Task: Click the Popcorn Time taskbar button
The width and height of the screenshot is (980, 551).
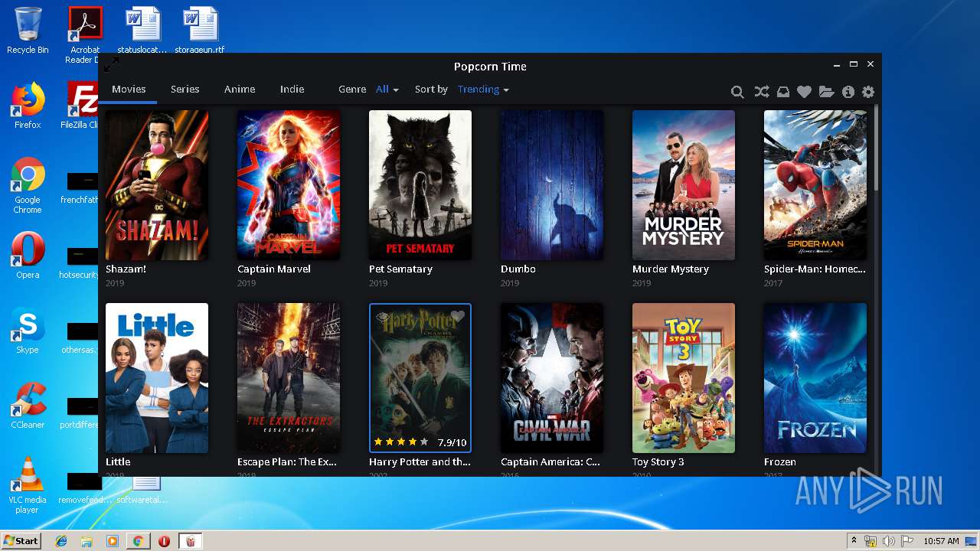Action: 191,541
